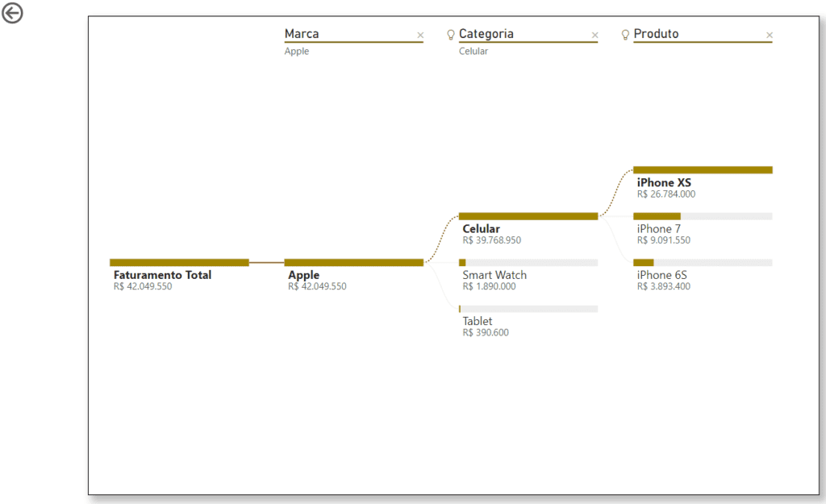826x504 pixels.
Task: Click the value R$ 3.893.400
Action: 663,286
